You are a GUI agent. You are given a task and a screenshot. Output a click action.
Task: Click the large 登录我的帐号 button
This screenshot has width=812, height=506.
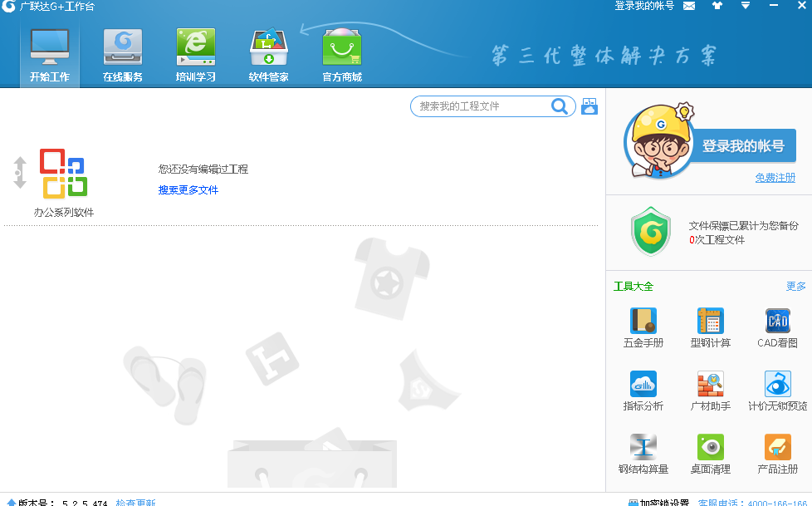tap(743, 145)
